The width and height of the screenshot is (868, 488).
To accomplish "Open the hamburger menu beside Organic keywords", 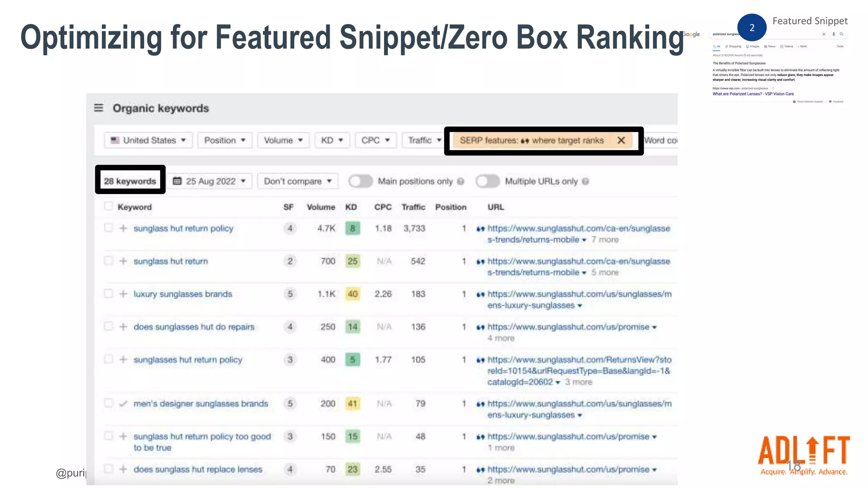I will coord(98,108).
